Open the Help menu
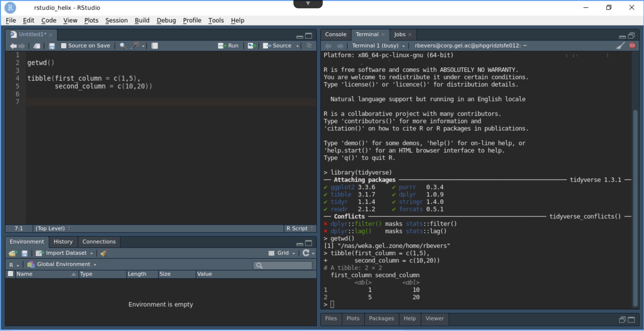The image size is (644, 331). (238, 20)
